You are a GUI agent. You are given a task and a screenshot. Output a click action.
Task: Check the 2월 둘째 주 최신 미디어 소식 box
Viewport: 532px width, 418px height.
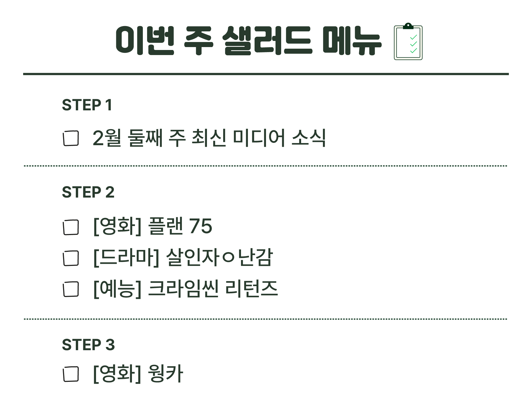coord(71,138)
